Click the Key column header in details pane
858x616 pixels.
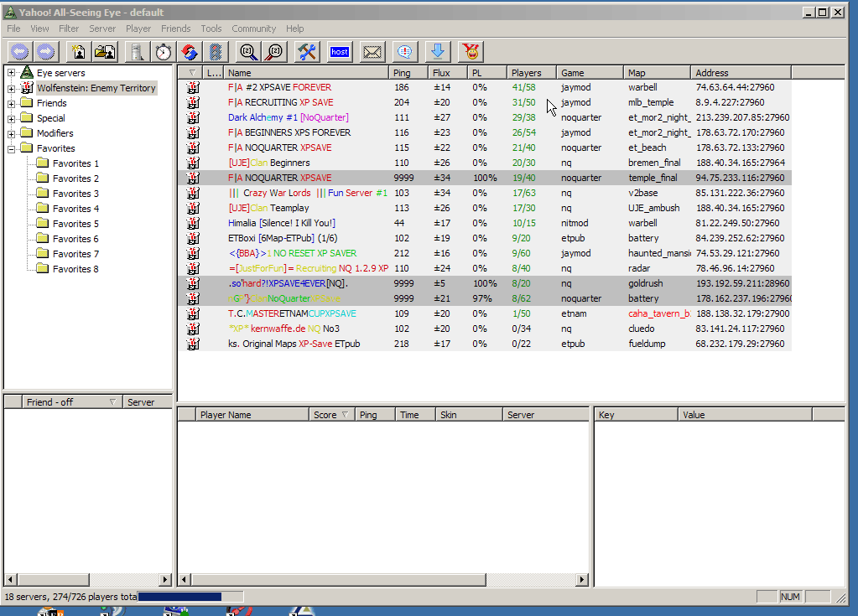637,415
